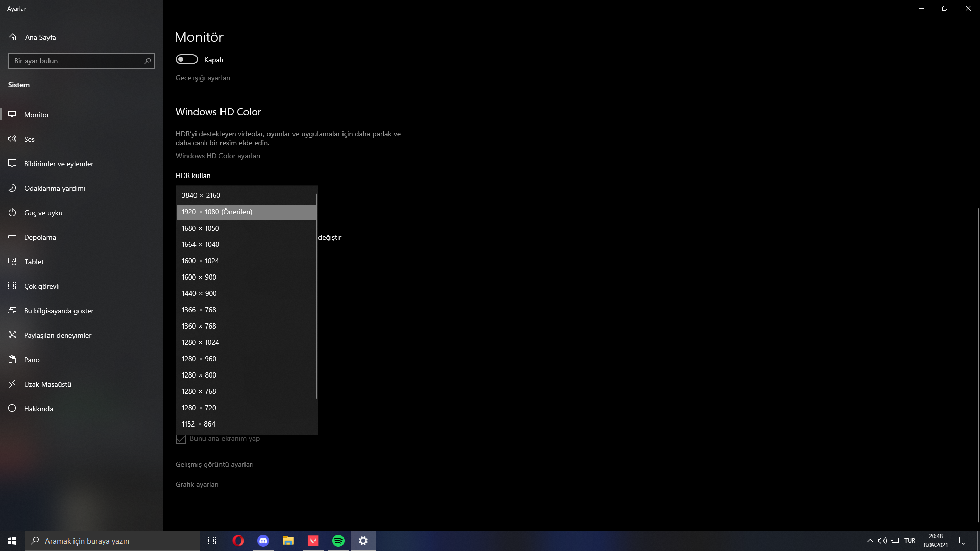Open Bildirimler ve eylemler icon
Viewport: 980px width, 551px height.
12,164
